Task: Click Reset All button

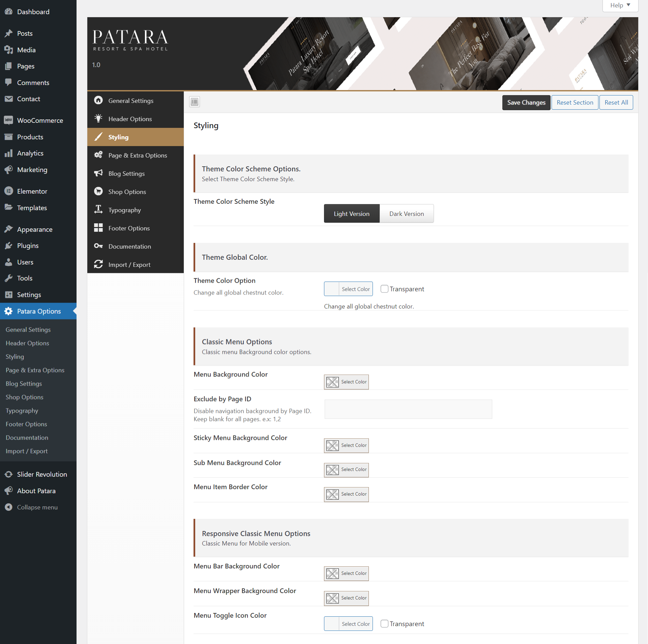Action: [616, 102]
